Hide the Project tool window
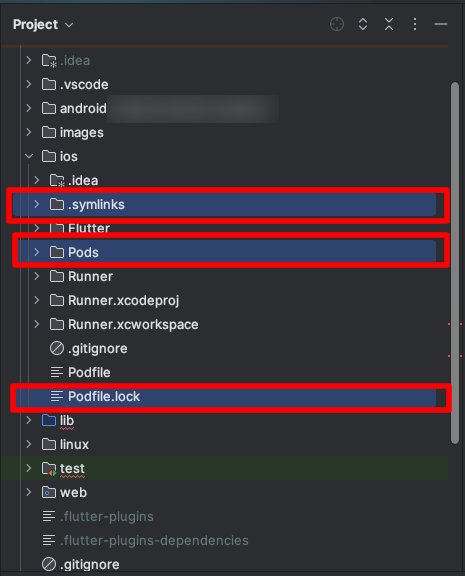Image resolution: width=465 pixels, height=576 pixels. [x=441, y=25]
